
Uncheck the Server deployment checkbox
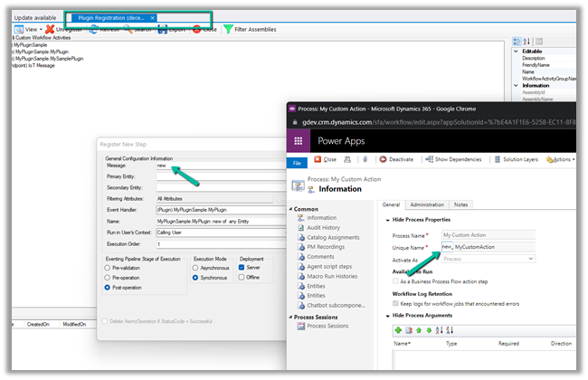(x=242, y=268)
